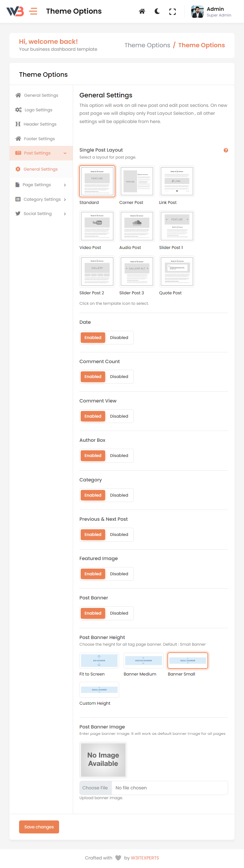Viewport: 244px width, 868px height.
Task: Click the Save changes button
Action: (x=39, y=827)
